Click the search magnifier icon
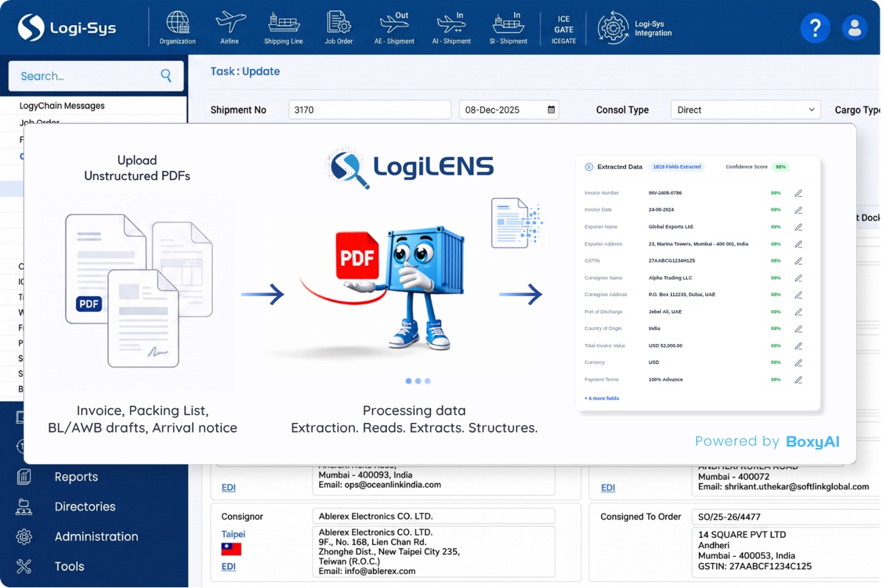884x588 pixels. point(166,76)
